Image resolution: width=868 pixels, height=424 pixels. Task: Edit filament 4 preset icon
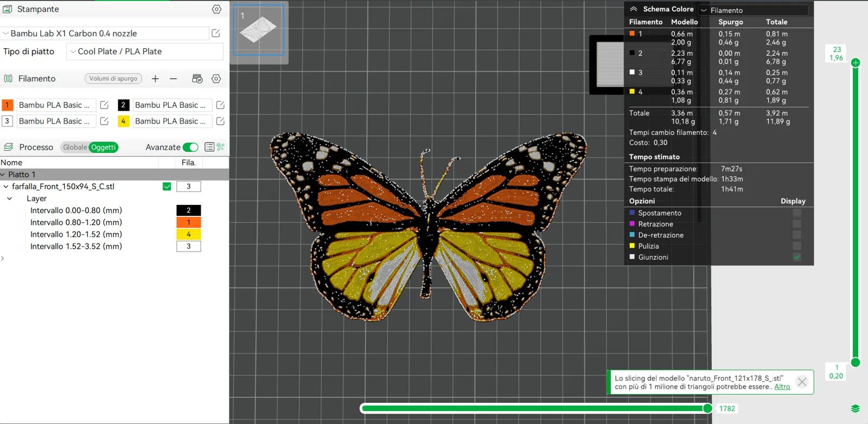(x=220, y=121)
